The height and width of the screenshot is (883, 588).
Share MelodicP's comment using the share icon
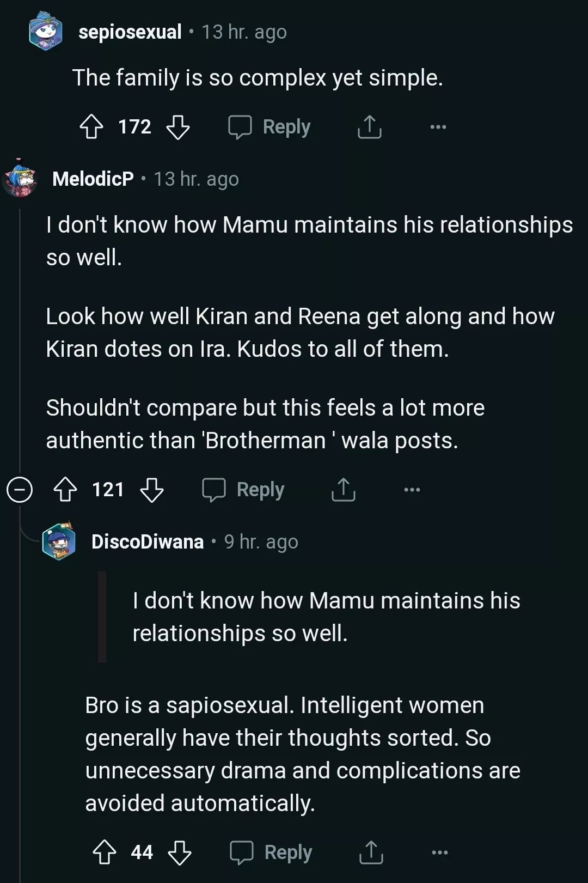342,490
